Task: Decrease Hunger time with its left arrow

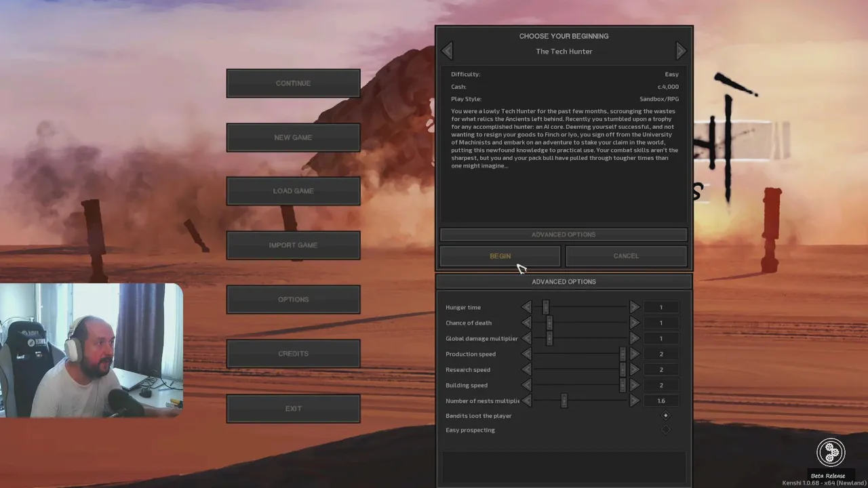Action: 526,307
